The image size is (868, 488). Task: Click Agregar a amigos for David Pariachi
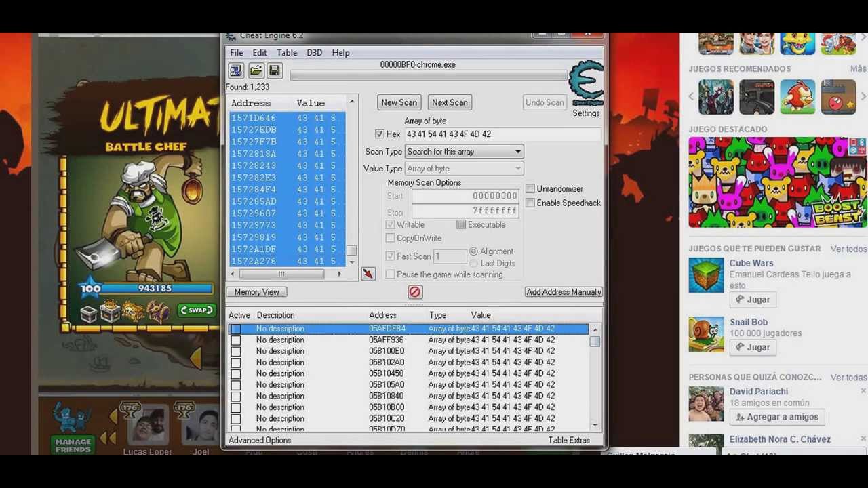[777, 417]
